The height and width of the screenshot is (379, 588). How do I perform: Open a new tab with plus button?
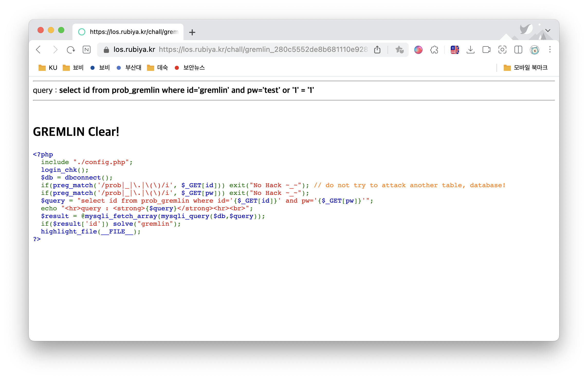click(x=192, y=32)
